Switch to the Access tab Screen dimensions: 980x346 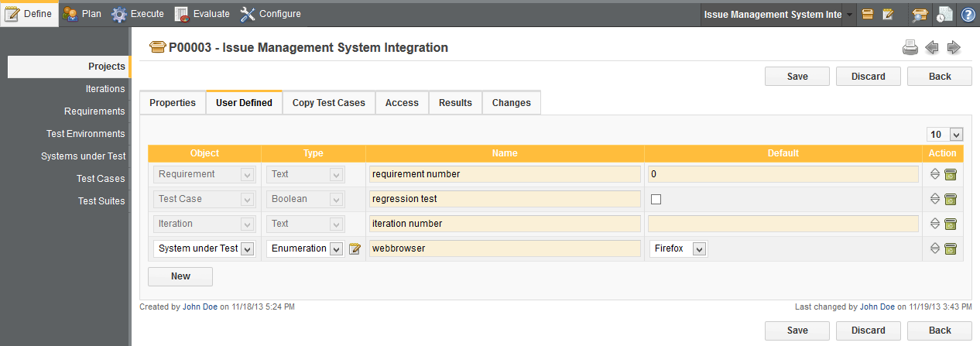click(402, 103)
